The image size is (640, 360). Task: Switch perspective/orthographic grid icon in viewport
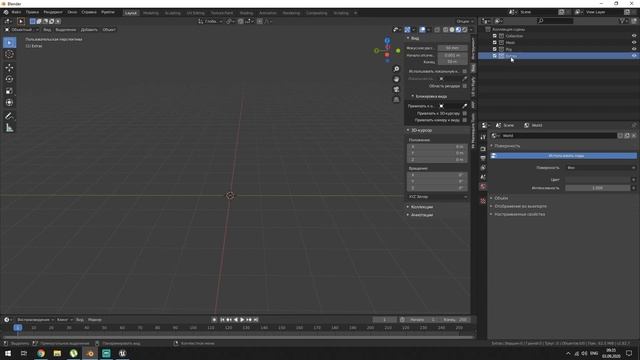(396, 100)
